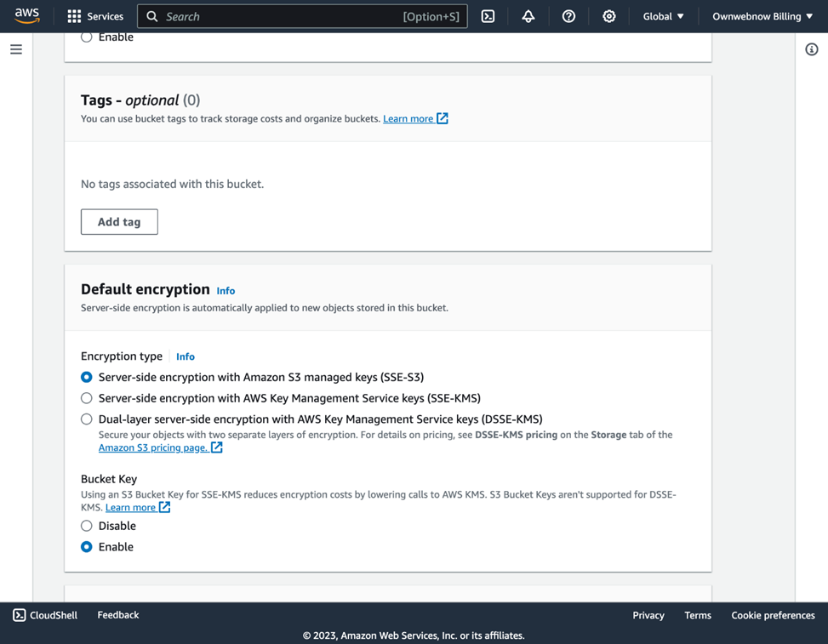The height and width of the screenshot is (644, 828).
Task: Open the info panel icon on right
Action: pyautogui.click(x=811, y=49)
